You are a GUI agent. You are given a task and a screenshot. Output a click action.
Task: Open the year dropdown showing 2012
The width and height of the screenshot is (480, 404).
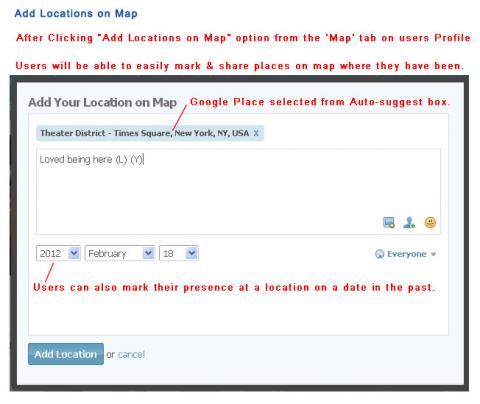pos(58,253)
